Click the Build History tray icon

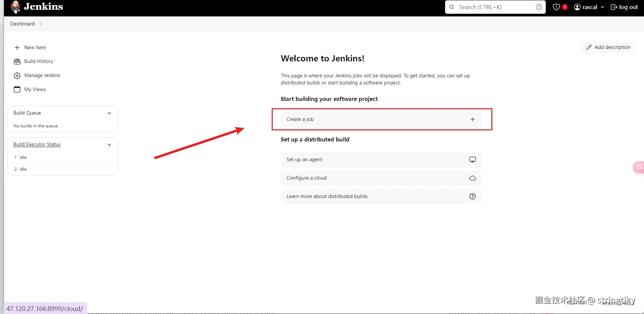[x=17, y=61]
